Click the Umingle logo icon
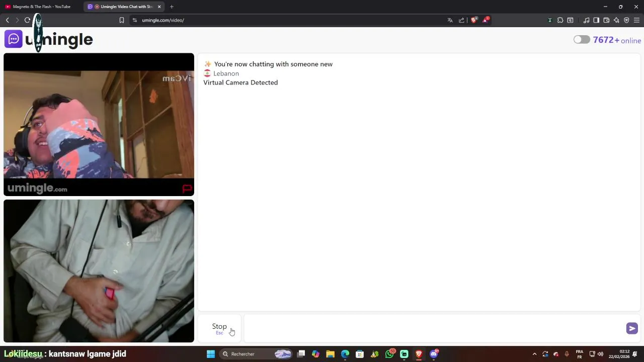 (14, 39)
